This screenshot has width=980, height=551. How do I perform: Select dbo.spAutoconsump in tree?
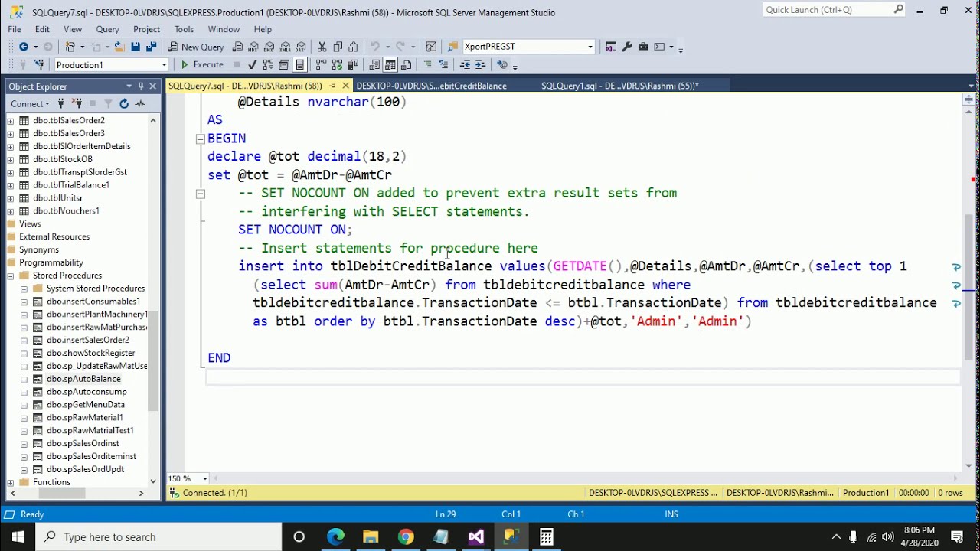coord(87,392)
